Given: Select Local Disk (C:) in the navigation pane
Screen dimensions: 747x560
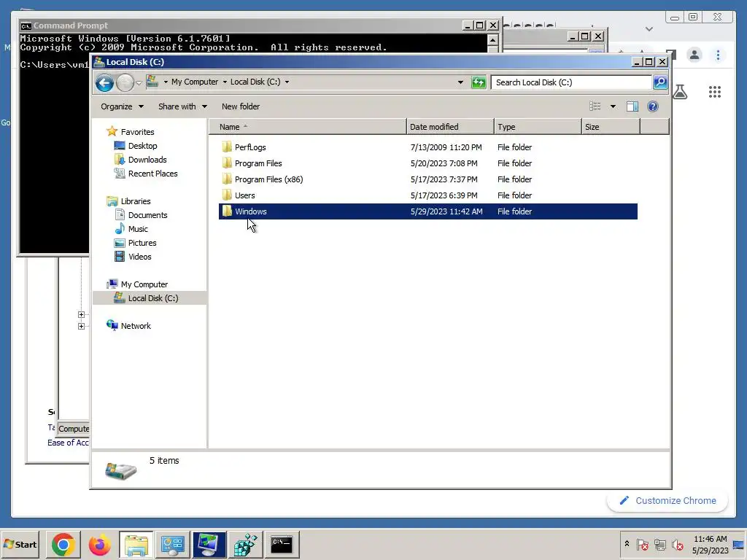Looking at the screenshot, I should click(153, 298).
